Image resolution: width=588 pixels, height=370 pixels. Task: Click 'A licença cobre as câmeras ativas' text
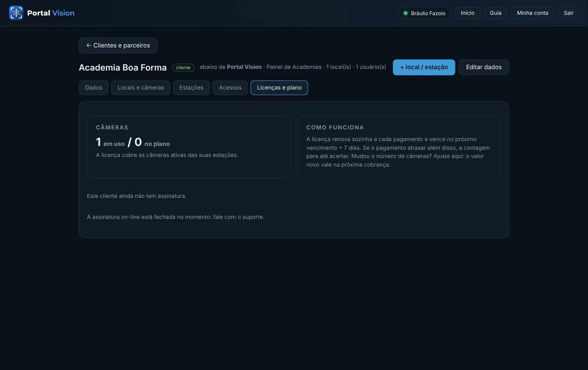click(x=167, y=155)
